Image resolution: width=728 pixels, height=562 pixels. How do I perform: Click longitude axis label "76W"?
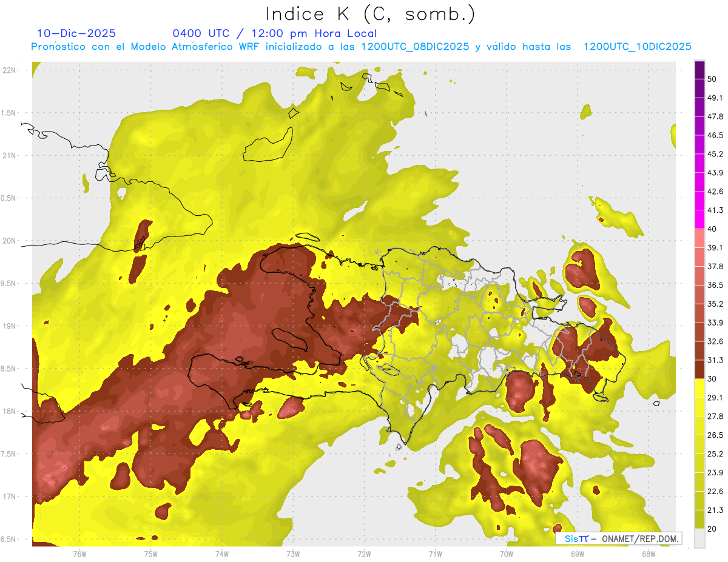pyautogui.click(x=79, y=555)
